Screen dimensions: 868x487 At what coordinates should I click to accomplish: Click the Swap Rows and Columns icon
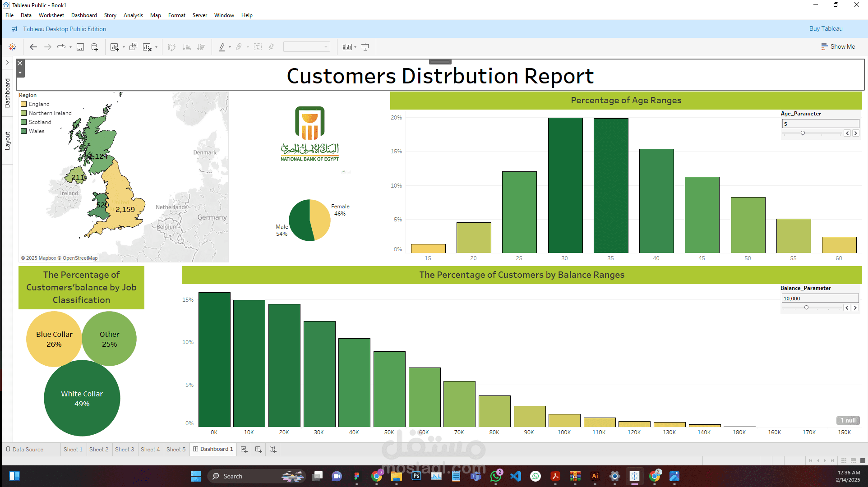pyautogui.click(x=172, y=47)
